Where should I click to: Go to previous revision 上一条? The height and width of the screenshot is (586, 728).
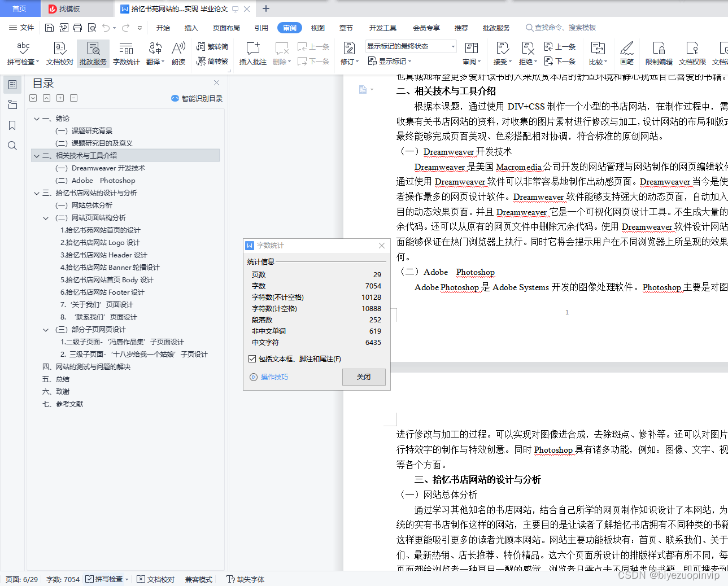560,47
